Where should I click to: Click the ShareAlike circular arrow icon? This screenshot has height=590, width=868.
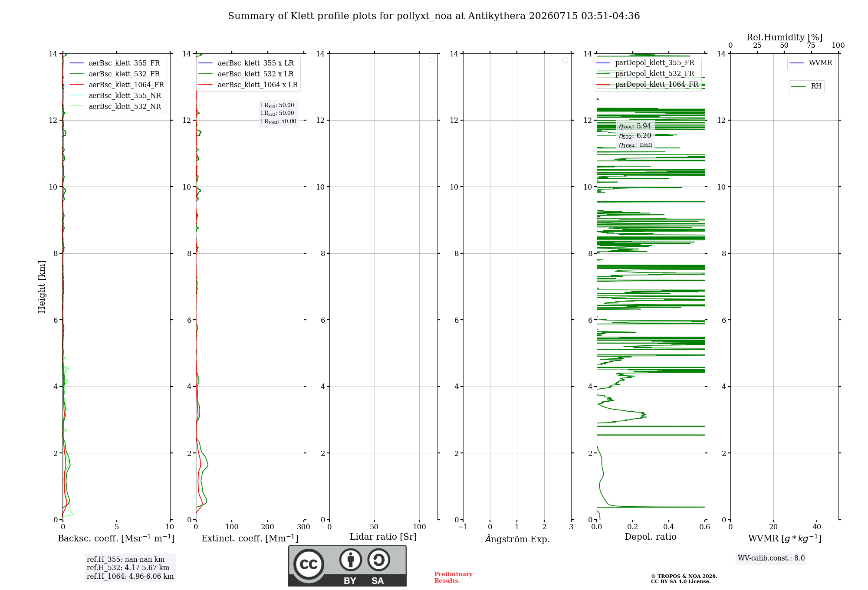pyautogui.click(x=378, y=560)
